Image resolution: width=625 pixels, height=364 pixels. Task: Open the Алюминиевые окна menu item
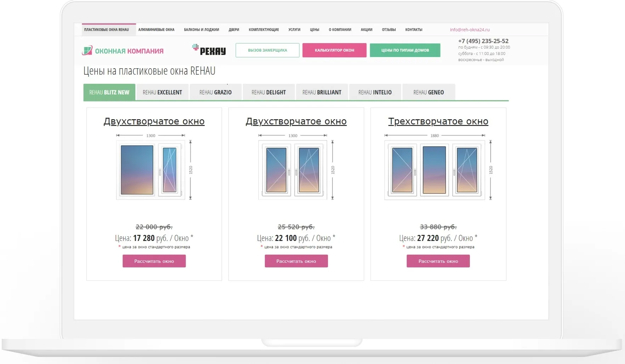pyautogui.click(x=156, y=30)
